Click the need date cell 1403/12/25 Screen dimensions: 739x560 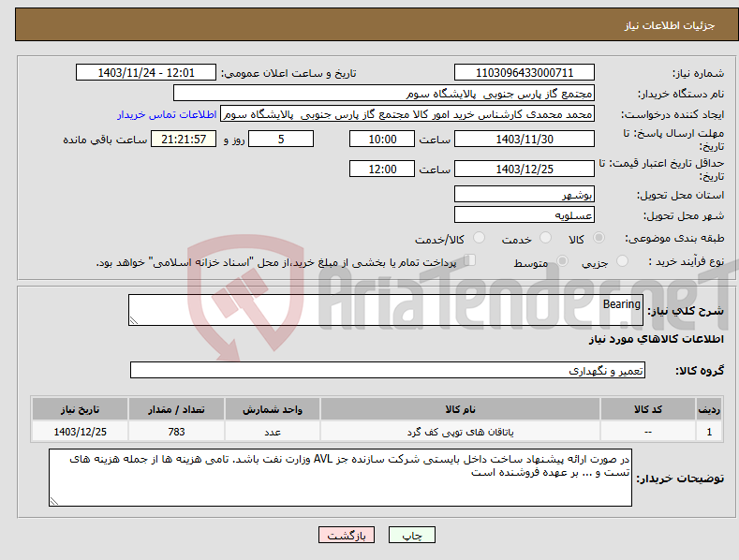80,432
